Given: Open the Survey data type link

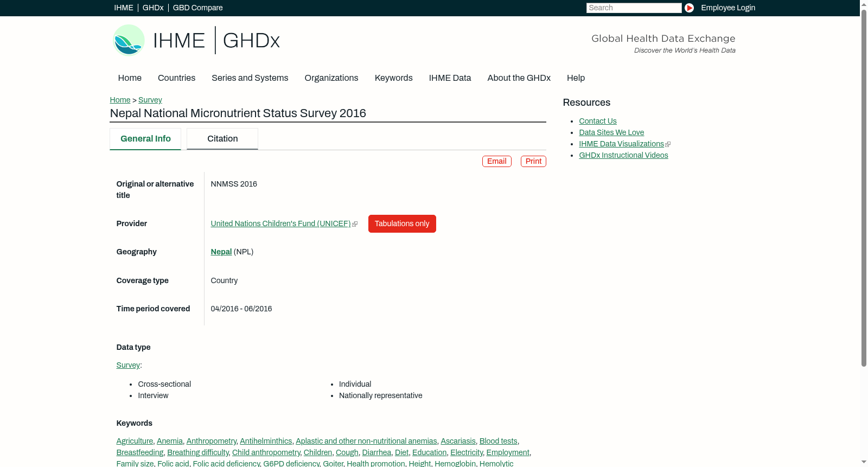Looking at the screenshot, I should click(x=128, y=365).
